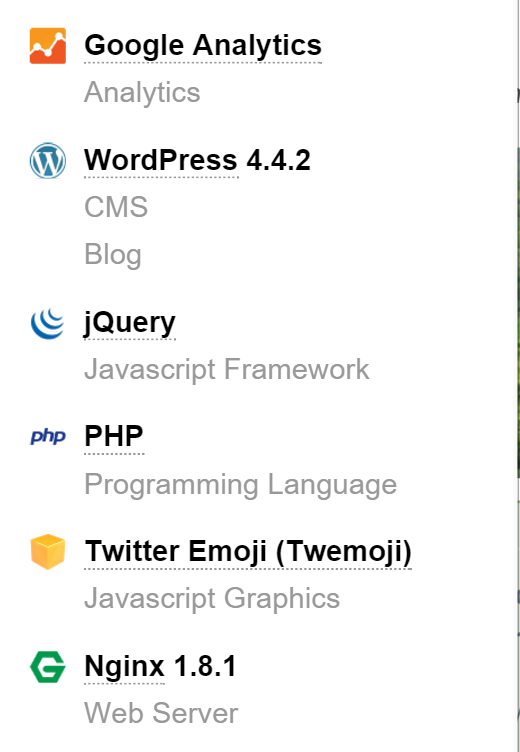Viewport: 520px width, 752px height.
Task: Choose the Javascript Framework category
Action: tap(226, 369)
